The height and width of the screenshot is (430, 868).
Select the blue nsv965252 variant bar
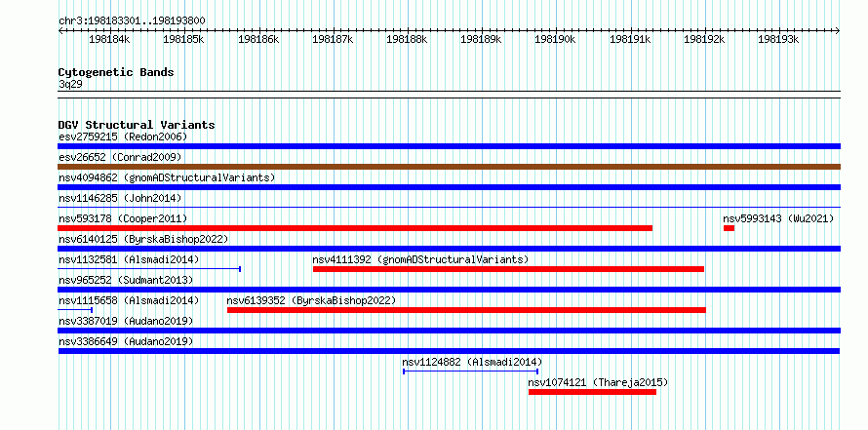(449, 290)
